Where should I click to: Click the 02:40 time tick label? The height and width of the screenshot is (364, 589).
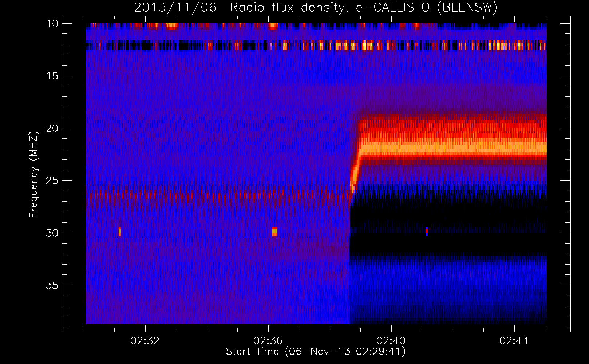(x=391, y=341)
